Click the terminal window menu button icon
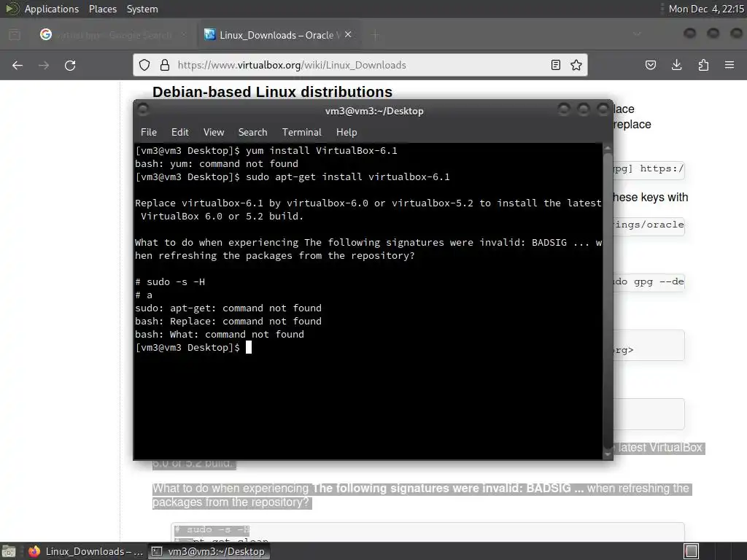 (x=142, y=109)
